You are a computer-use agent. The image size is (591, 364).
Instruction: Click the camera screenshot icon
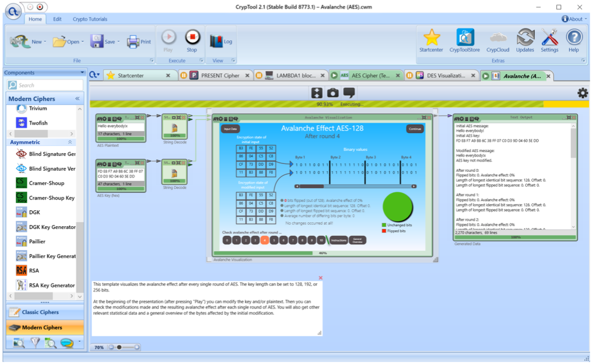pos(333,93)
